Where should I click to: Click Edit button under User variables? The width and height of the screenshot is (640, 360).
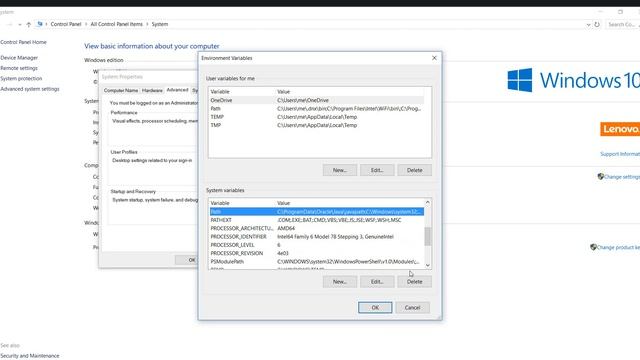[x=377, y=170]
